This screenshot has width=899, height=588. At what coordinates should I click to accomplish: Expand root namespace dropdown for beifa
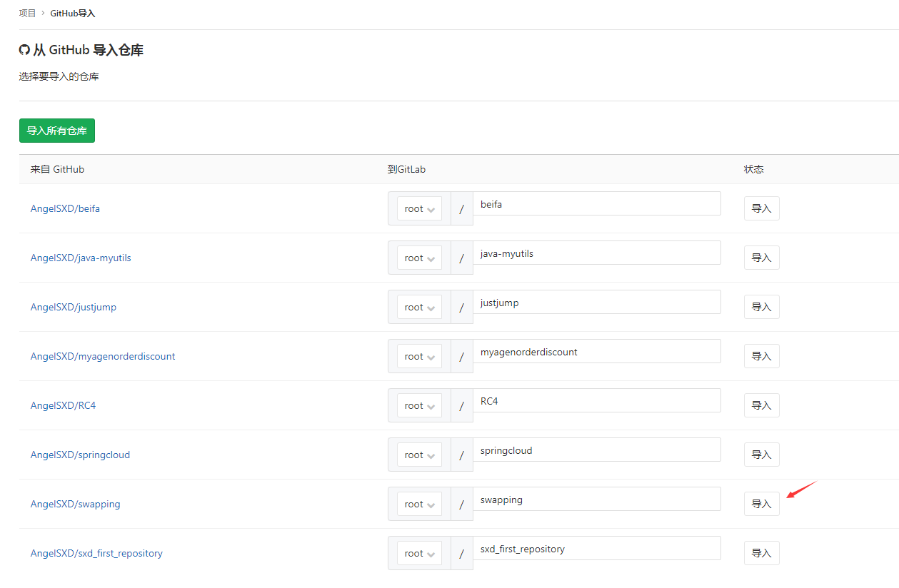419,209
